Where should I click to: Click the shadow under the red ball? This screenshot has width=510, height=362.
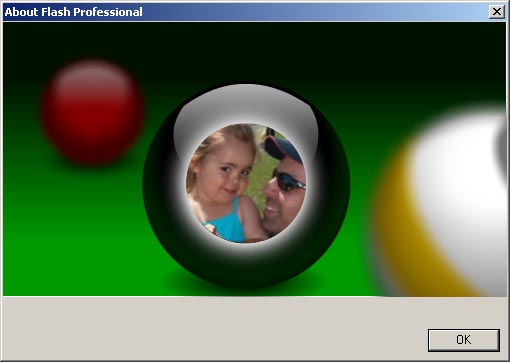pyautogui.click(x=97, y=165)
